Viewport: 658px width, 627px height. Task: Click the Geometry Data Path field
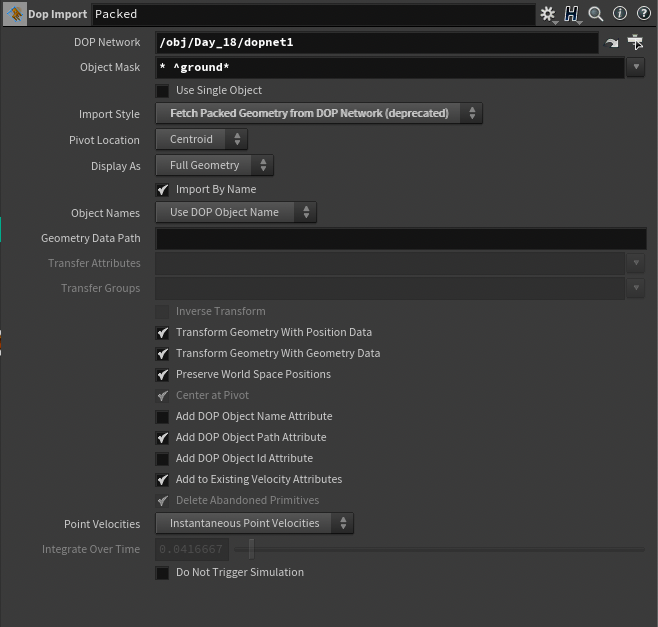click(x=401, y=239)
